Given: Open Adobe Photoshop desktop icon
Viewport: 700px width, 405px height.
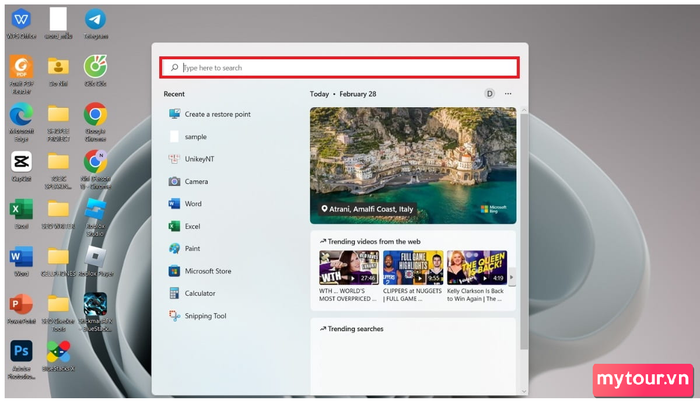Looking at the screenshot, I should point(21,351).
